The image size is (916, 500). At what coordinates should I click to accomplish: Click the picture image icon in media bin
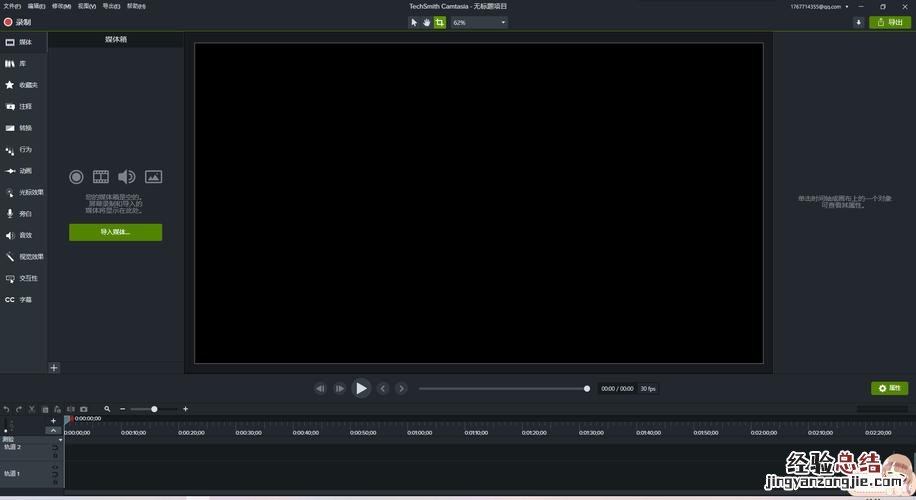153,176
